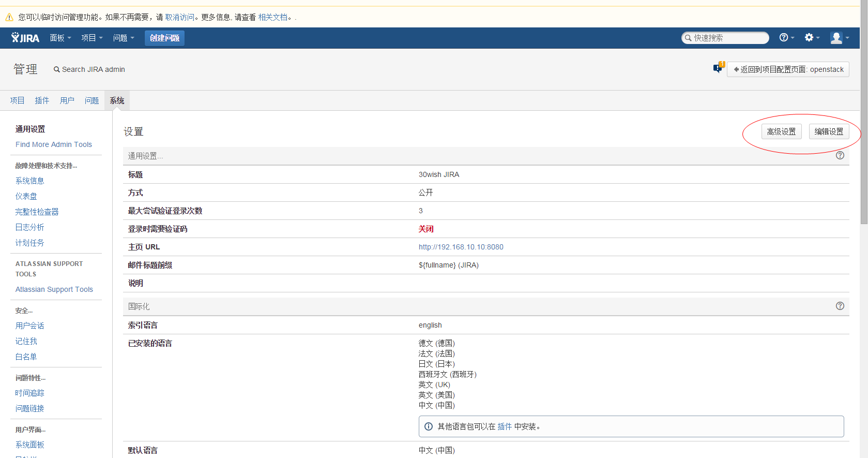Click the red 关闭 captcha value
This screenshot has width=868, height=458.
pyautogui.click(x=426, y=229)
